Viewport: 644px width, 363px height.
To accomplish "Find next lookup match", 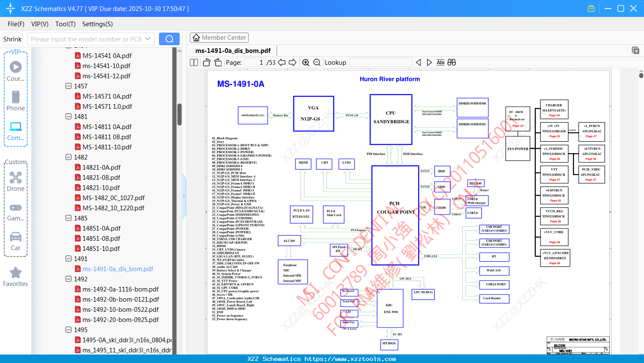I will click(429, 62).
